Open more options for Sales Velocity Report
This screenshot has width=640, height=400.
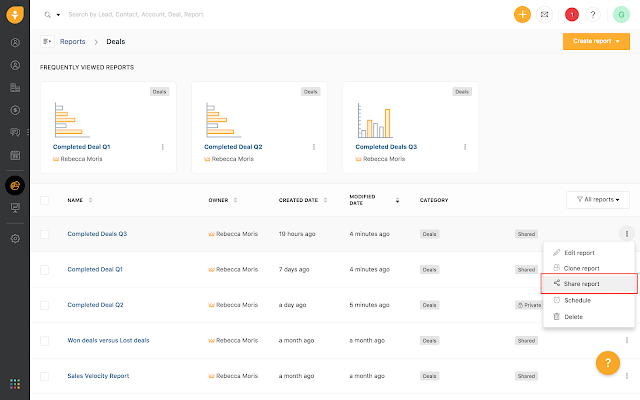(626, 375)
